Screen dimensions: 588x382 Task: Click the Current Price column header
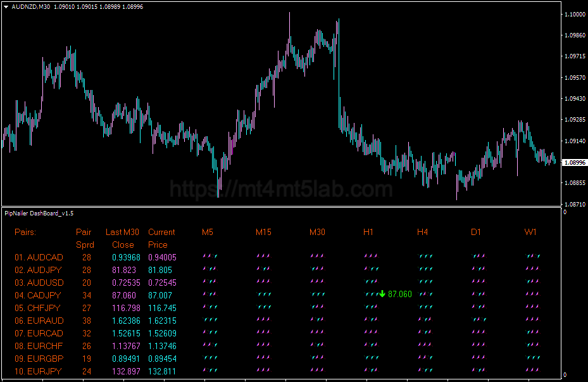[x=161, y=238]
